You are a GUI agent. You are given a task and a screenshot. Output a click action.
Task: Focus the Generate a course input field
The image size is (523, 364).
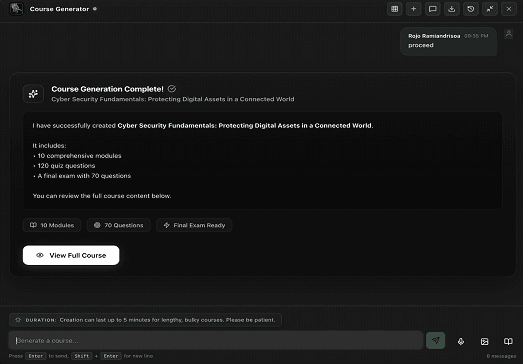tap(216, 340)
